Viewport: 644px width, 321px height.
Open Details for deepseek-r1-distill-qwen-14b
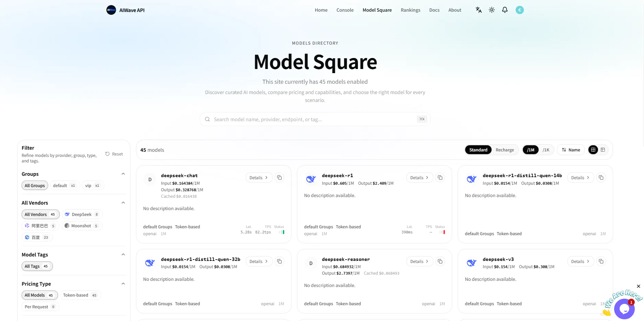pyautogui.click(x=580, y=177)
